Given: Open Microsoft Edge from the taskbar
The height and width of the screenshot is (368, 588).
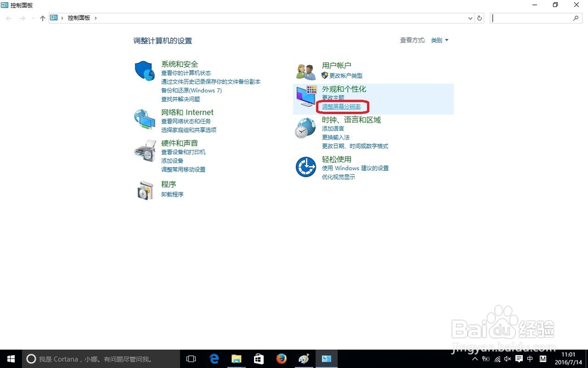Looking at the screenshot, I should pos(213,359).
